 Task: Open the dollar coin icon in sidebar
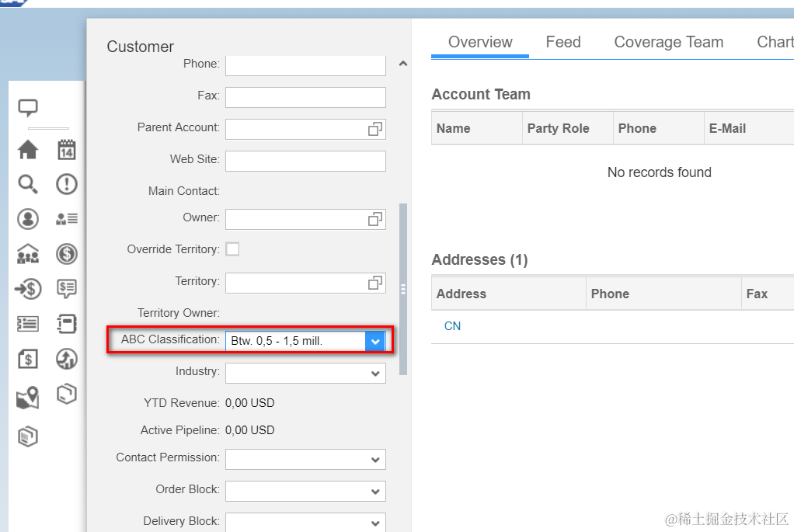[x=66, y=254]
